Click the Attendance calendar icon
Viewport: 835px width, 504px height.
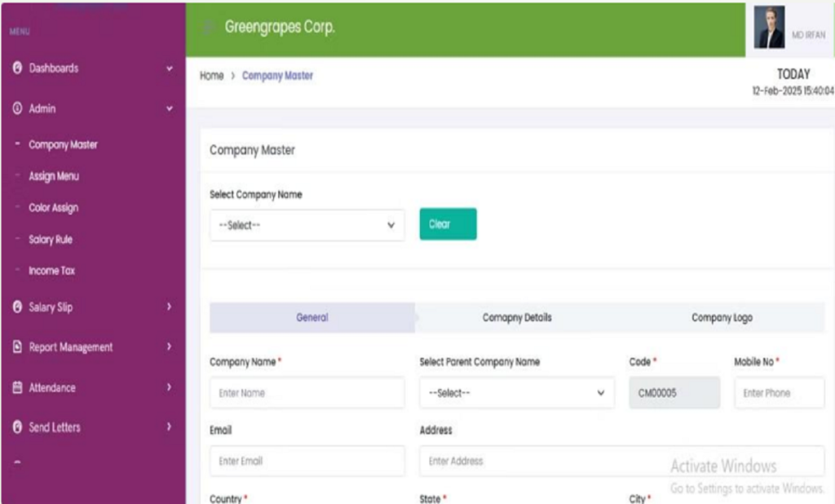pyautogui.click(x=17, y=388)
